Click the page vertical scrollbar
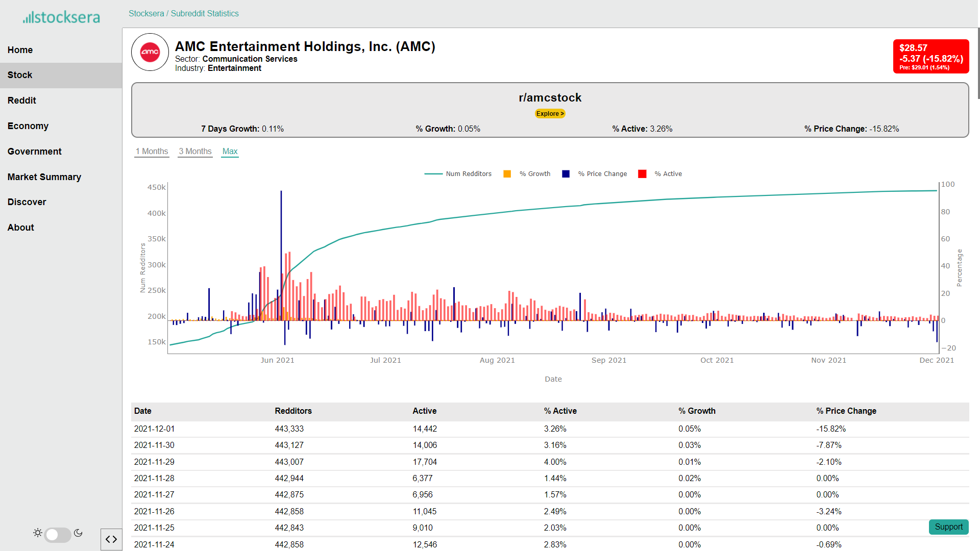Screen dimensions: 980x551 978,64
